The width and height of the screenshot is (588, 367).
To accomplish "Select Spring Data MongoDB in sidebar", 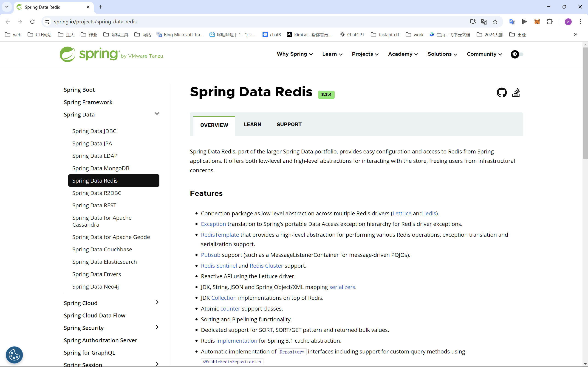I will pyautogui.click(x=101, y=168).
